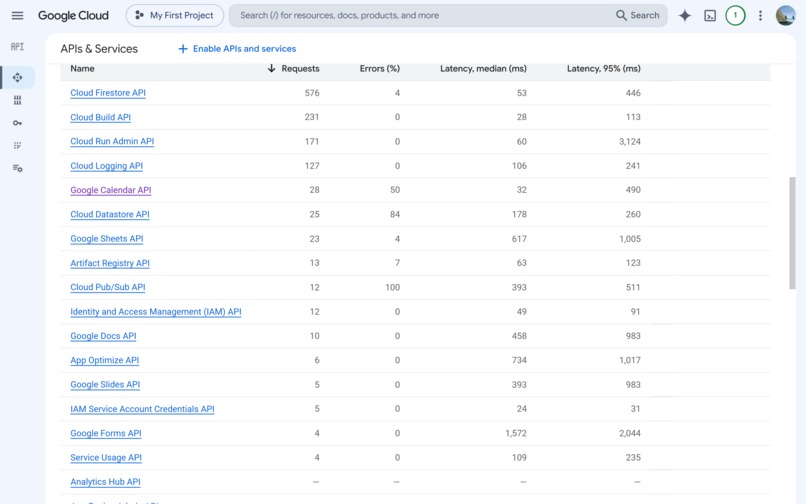The width and height of the screenshot is (806, 504).
Task: Open Google Sheets API link
Action: [107, 239]
